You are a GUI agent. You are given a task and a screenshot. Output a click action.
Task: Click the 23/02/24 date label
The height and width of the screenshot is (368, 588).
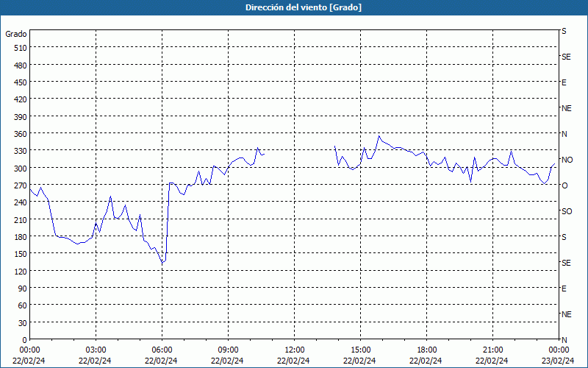[x=559, y=361]
